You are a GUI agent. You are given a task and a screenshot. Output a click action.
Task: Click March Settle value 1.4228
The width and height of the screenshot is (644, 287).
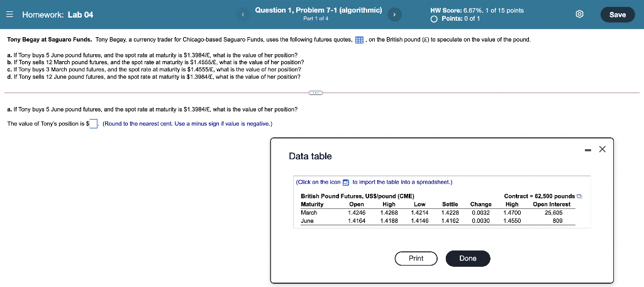(450, 213)
